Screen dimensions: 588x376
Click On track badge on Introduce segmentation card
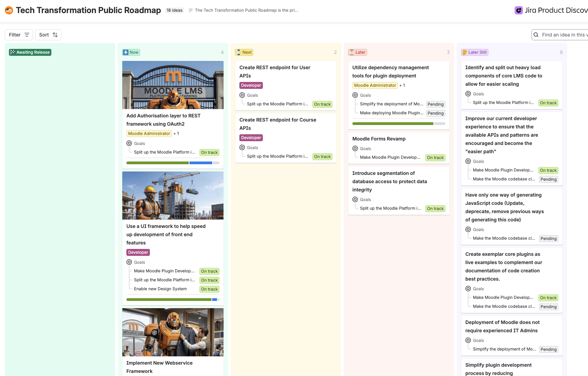(x=435, y=209)
